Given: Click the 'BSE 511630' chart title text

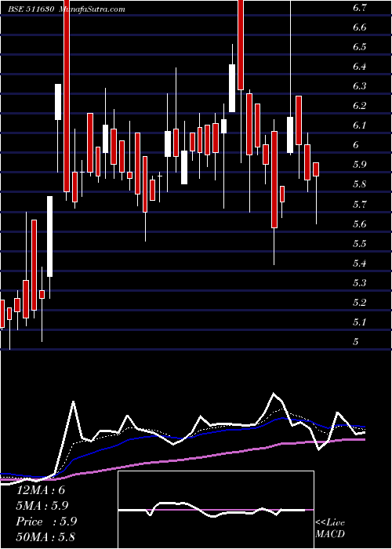Looking at the screenshot, I should coord(31,9).
